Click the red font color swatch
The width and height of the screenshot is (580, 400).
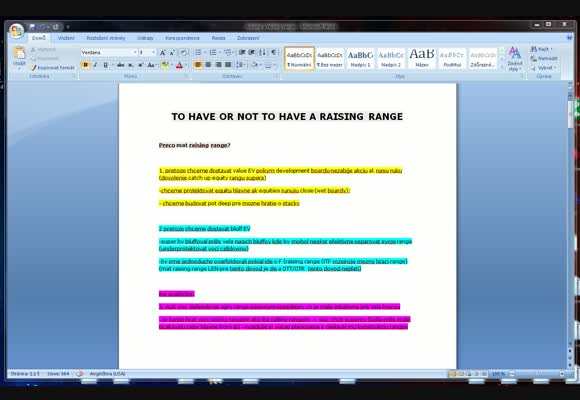click(x=180, y=65)
